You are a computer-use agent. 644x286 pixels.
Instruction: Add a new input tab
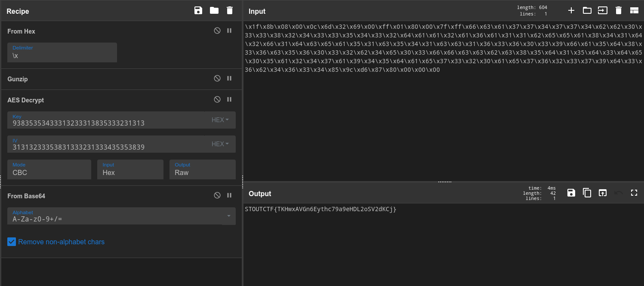(x=571, y=11)
